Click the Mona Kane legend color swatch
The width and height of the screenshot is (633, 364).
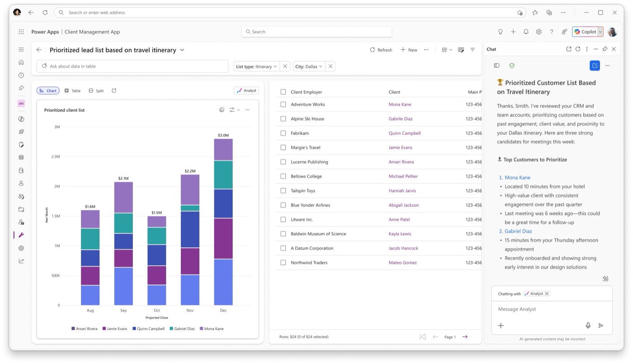coord(201,329)
